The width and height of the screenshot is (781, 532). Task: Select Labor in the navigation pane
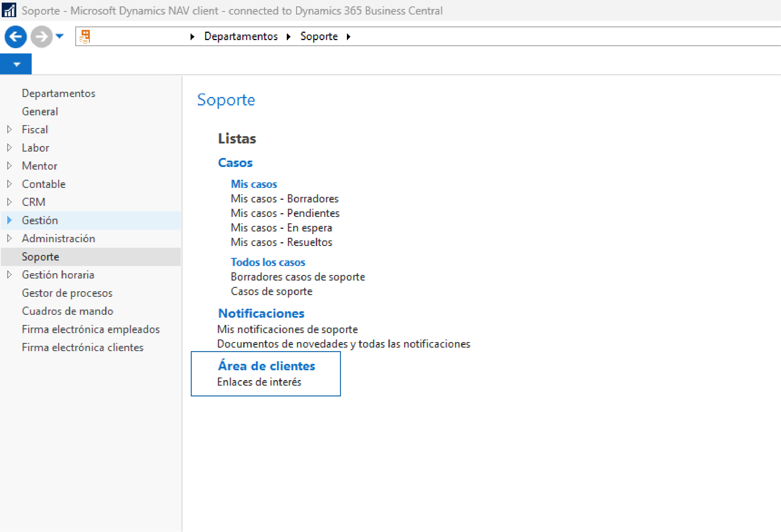click(35, 148)
